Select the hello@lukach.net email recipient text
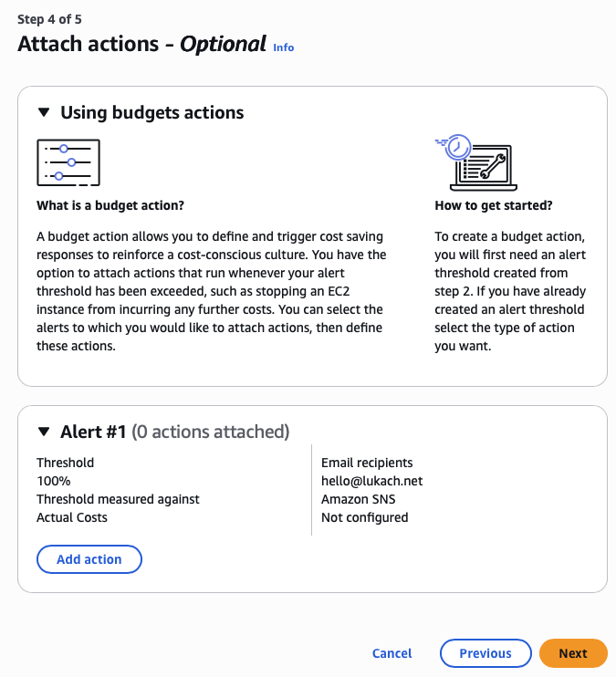Screen dimensions: 616x677 pos(371,481)
